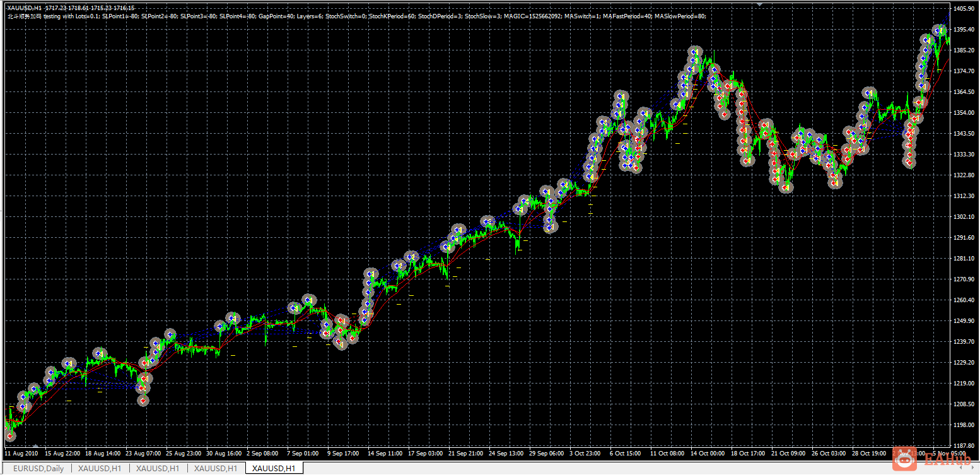Click the 1249.90 price label
This screenshot has width=980, height=475.
pyautogui.click(x=965, y=321)
